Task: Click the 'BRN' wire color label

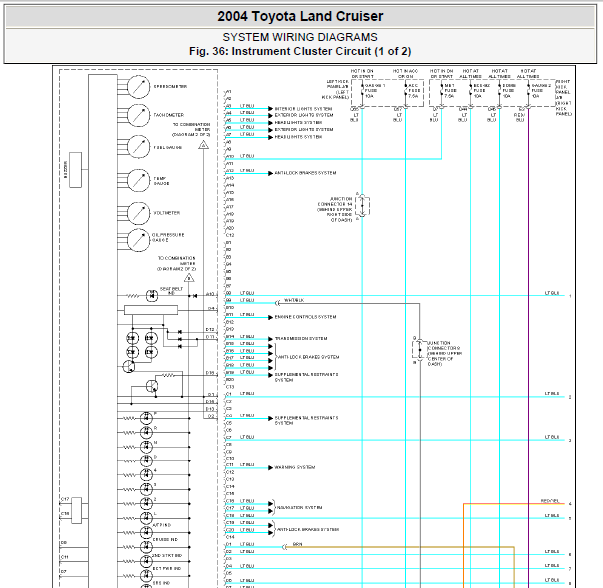Action: point(297,544)
